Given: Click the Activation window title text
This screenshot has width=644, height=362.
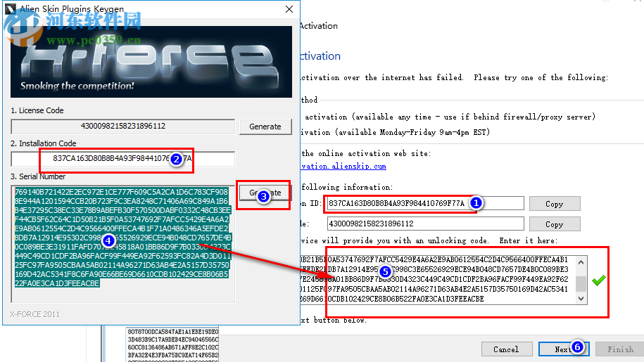Looking at the screenshot, I should (319, 26).
